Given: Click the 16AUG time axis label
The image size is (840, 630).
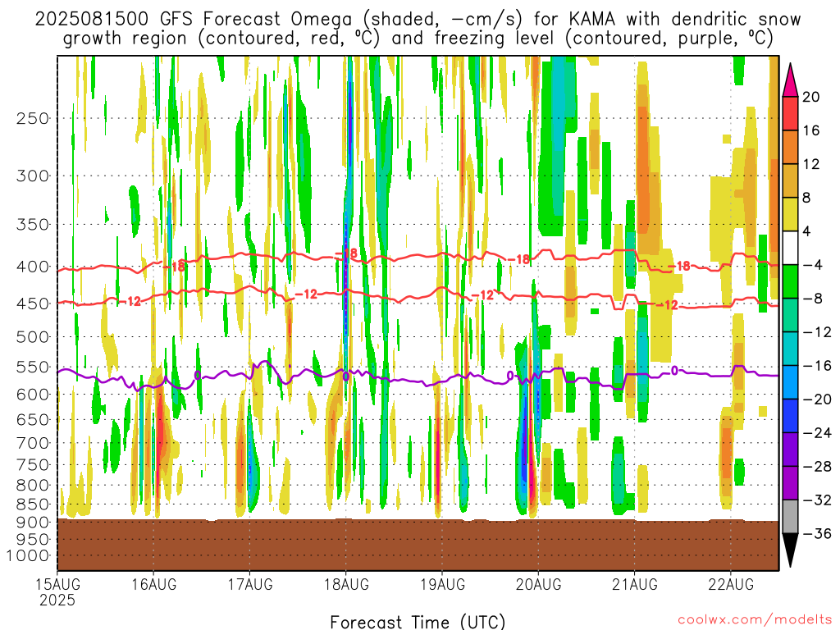Looking at the screenshot, I should point(153,584).
